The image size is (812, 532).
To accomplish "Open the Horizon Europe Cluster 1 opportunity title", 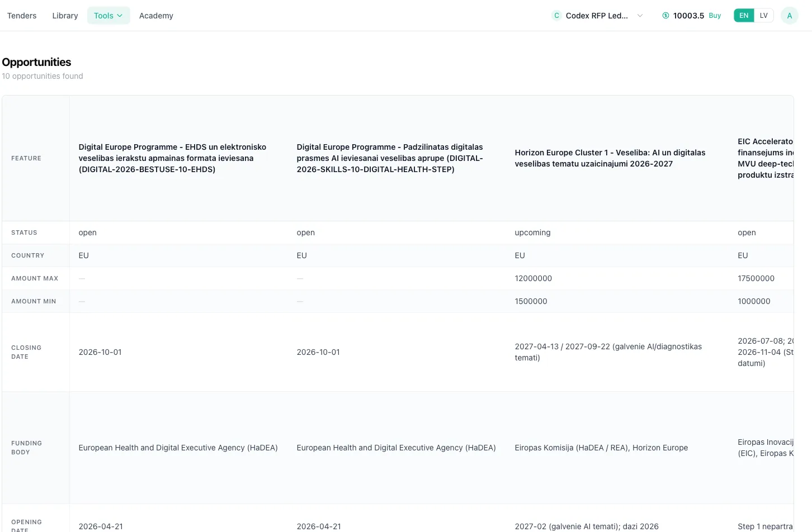I will (x=610, y=158).
